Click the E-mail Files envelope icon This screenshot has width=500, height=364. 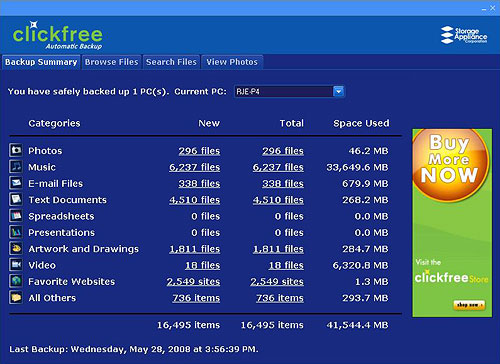pyautogui.click(x=16, y=183)
